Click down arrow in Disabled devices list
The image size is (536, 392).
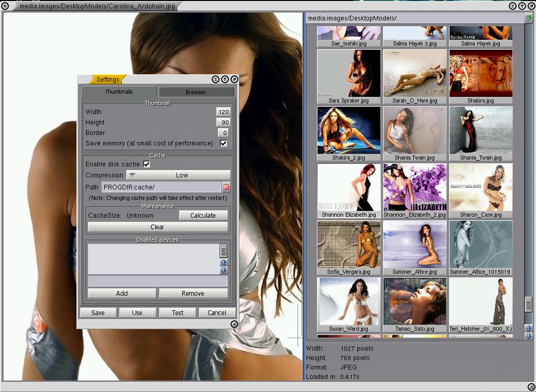(x=224, y=271)
